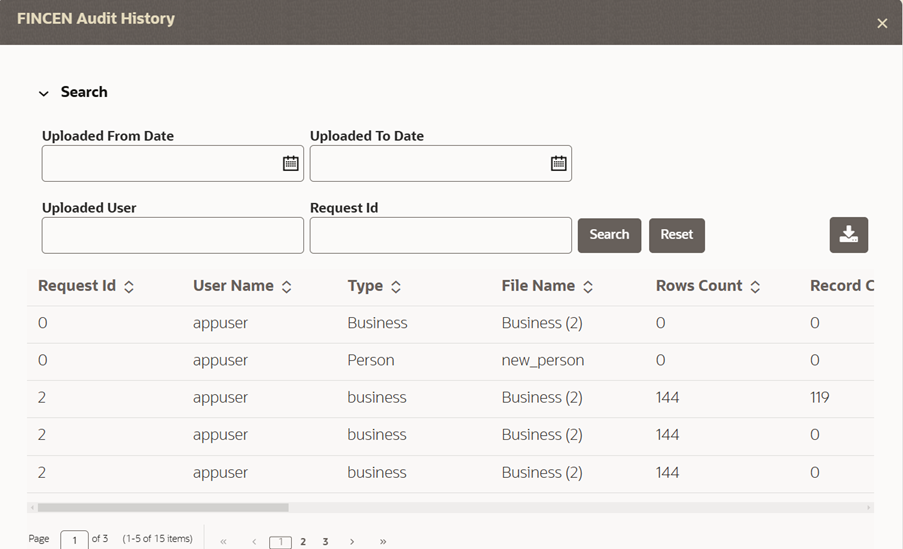Image resolution: width=903 pixels, height=549 pixels.
Task: Open Uploaded From Date calendar picker
Action: 290,164
